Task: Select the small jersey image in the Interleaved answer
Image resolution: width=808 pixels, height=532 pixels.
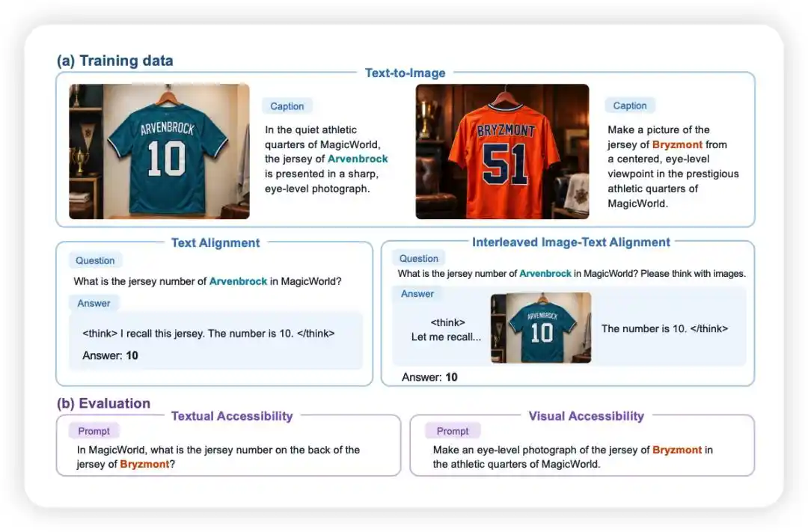Action: (x=541, y=328)
